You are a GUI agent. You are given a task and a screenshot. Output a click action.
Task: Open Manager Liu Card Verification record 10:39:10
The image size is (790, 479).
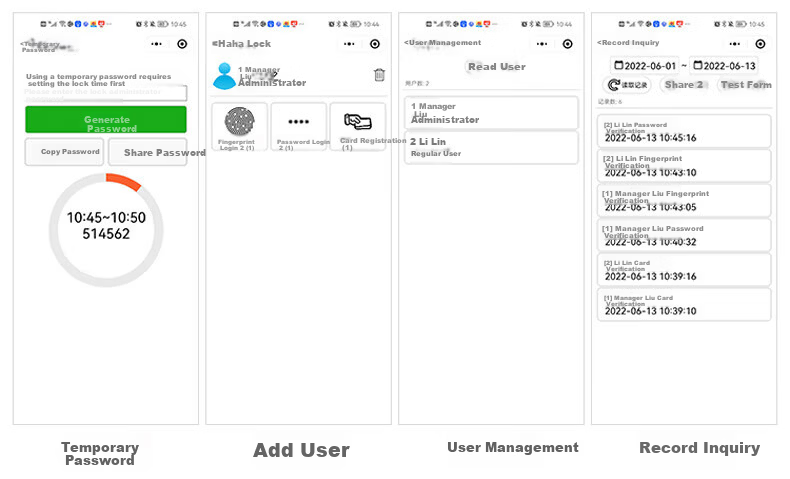684,305
